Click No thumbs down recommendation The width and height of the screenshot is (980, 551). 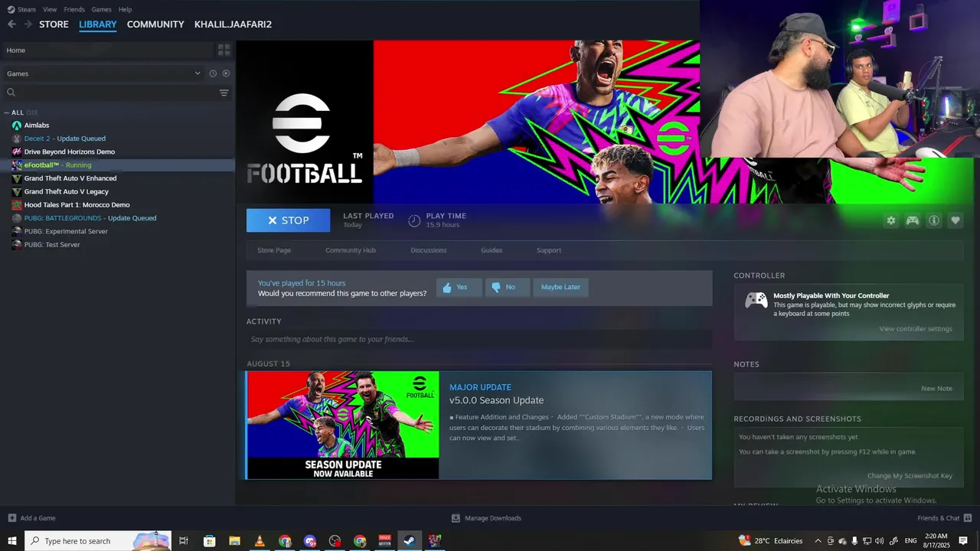[507, 287]
